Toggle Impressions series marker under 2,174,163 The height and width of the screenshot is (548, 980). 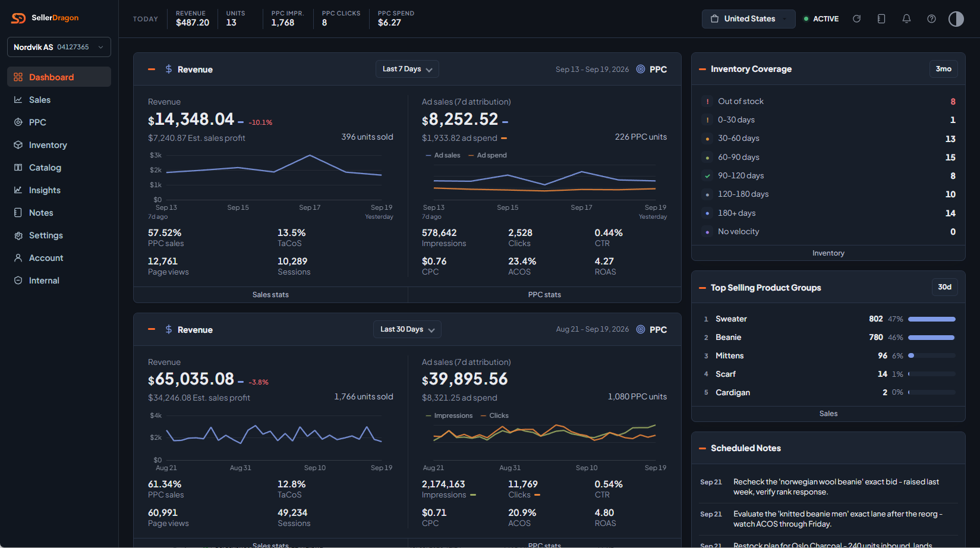[x=473, y=495]
